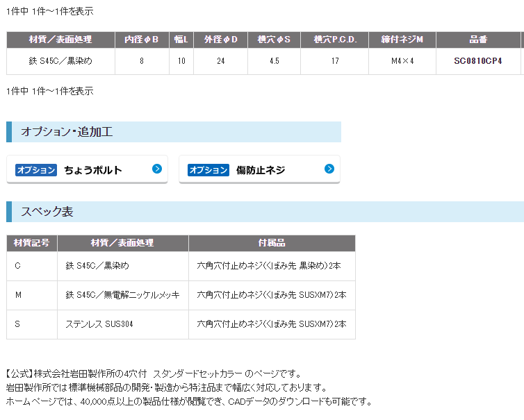This screenshot has width=524, height=420.
Task: Click the arrow icon beside 傷防止ネジ
Action: [329, 169]
